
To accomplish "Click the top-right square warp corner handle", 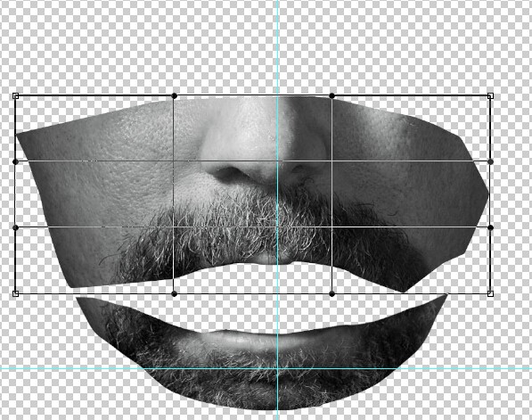I will [x=490, y=96].
